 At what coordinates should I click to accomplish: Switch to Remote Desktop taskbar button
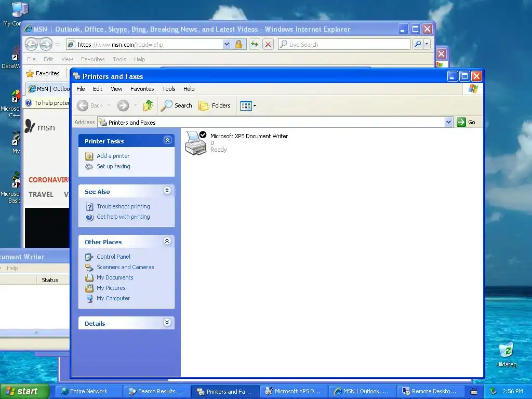pos(430,391)
